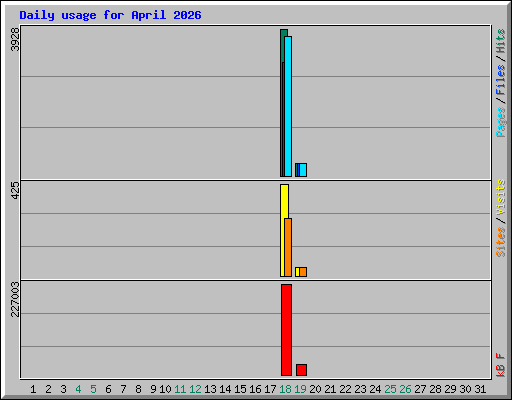The height and width of the screenshot is (400, 512).
Task: Click green weekend day 19 label
Action: point(300,389)
